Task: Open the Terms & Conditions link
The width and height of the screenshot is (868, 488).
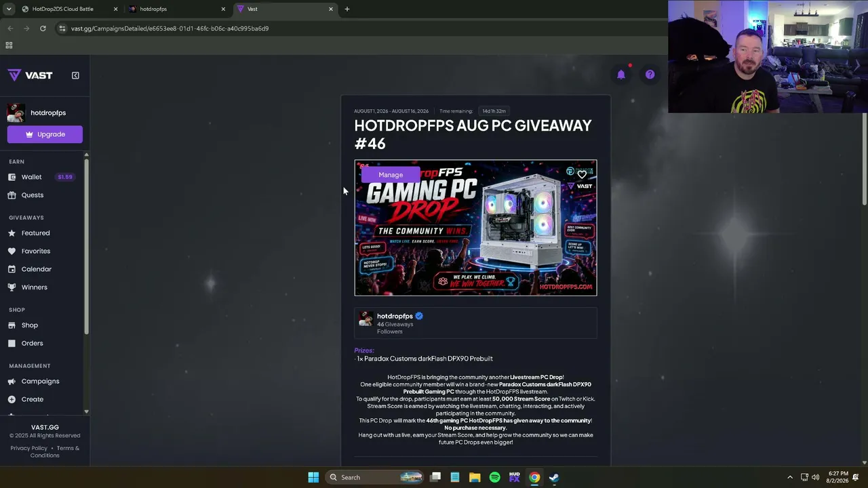Action: coord(56,451)
